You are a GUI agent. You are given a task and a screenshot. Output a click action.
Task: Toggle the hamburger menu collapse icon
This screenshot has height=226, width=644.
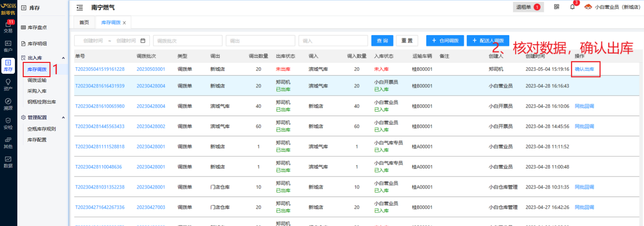pyautogui.click(x=80, y=7)
